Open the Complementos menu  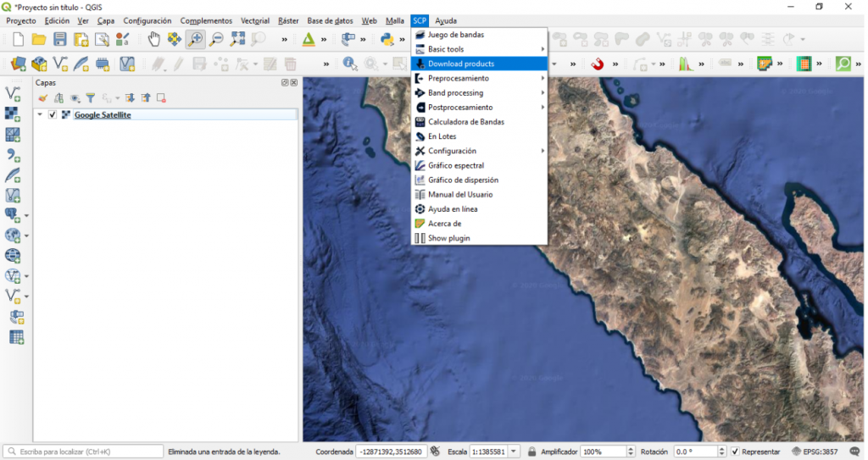coord(206,20)
